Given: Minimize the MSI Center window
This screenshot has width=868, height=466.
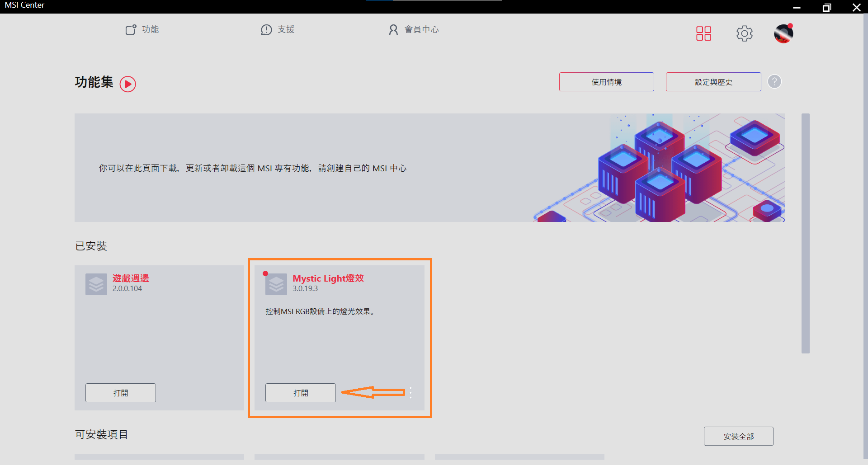Looking at the screenshot, I should coord(797,7).
